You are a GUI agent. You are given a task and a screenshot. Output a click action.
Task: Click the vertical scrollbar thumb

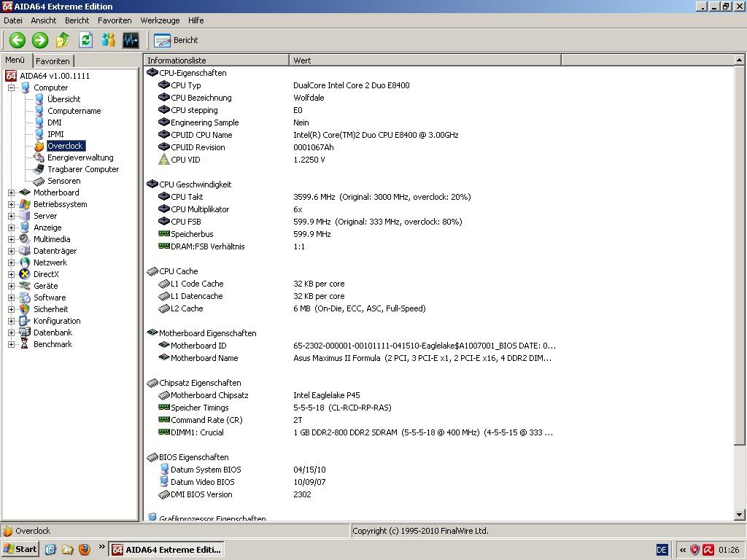click(x=739, y=256)
